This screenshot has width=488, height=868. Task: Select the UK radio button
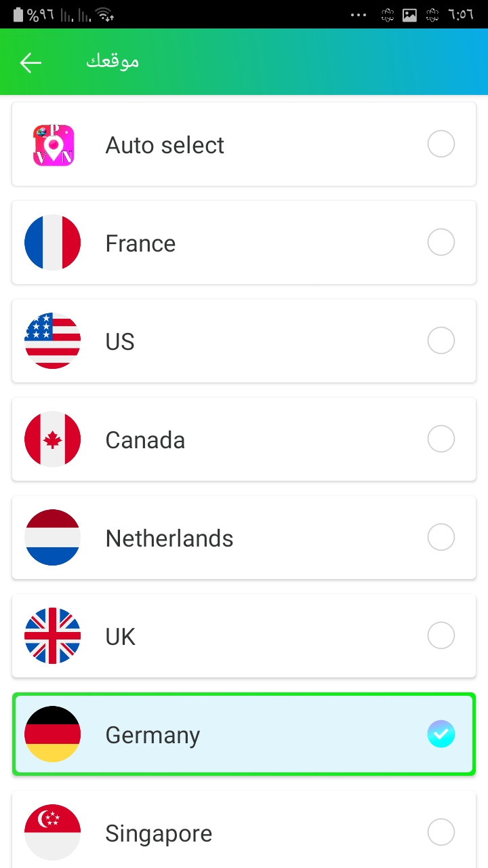coord(441,636)
